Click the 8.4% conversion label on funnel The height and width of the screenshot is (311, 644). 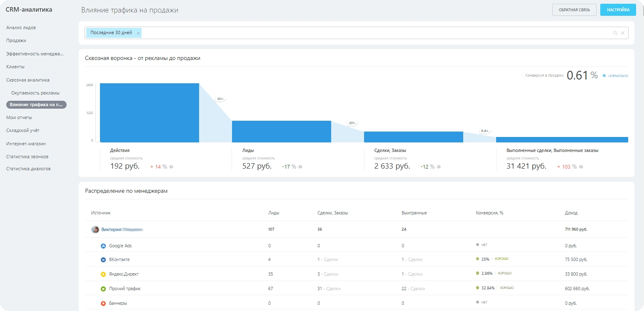(x=484, y=131)
